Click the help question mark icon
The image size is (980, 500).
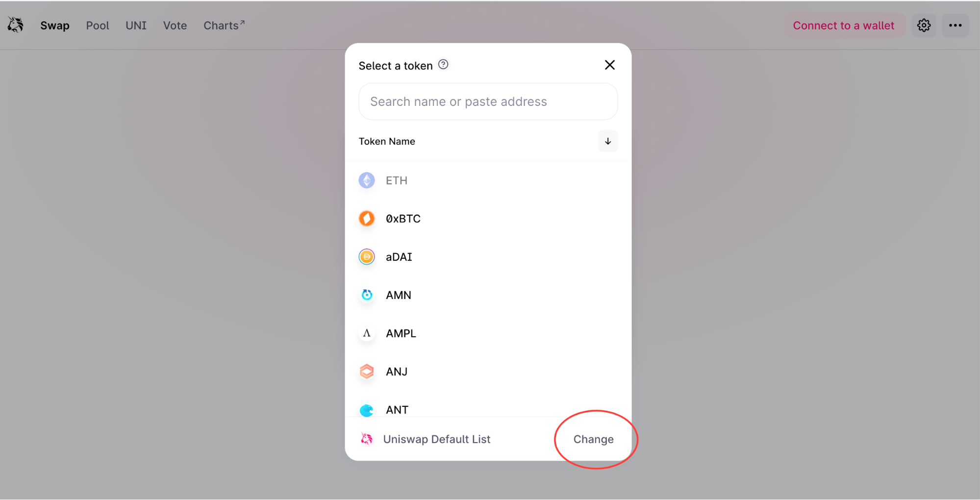coord(443,65)
